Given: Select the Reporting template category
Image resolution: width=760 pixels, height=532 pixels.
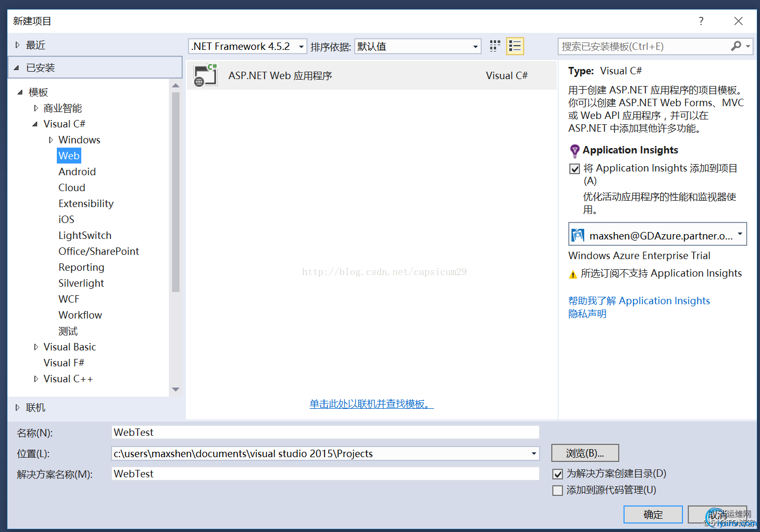Looking at the screenshot, I should click(x=81, y=267).
